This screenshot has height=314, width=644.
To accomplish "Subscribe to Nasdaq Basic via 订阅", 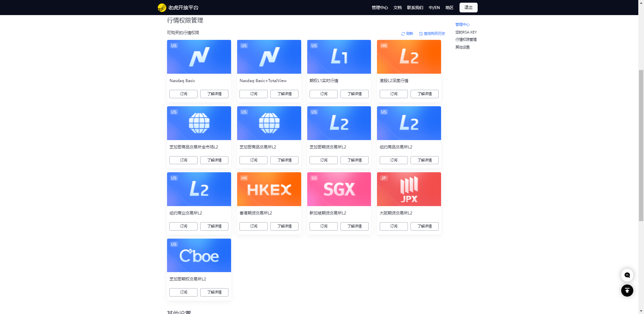I will (183, 94).
